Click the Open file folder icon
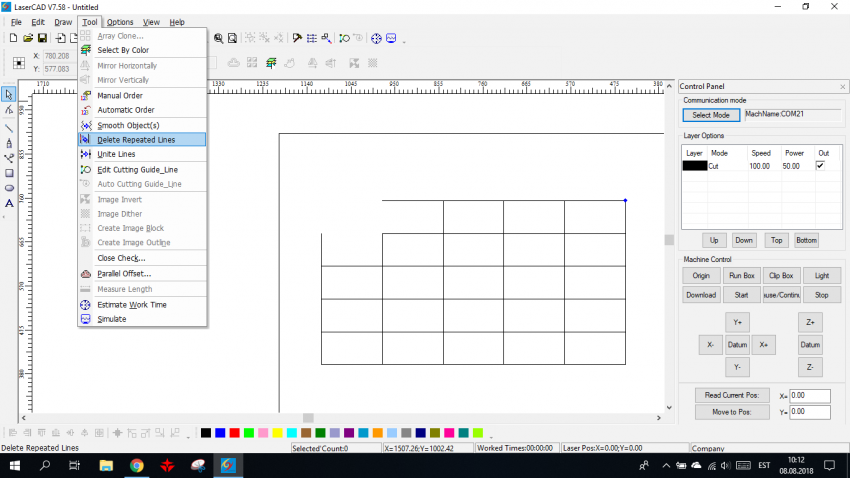 point(28,38)
